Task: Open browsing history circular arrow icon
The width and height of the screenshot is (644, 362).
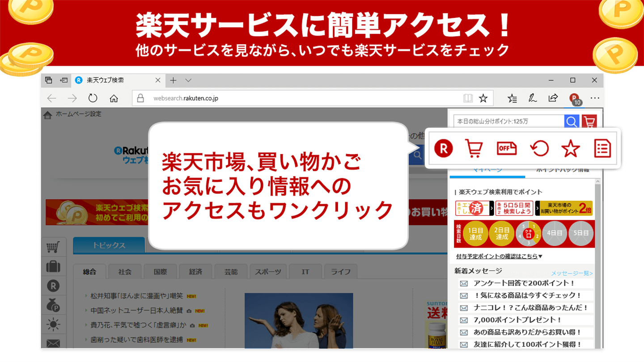Action: click(539, 148)
